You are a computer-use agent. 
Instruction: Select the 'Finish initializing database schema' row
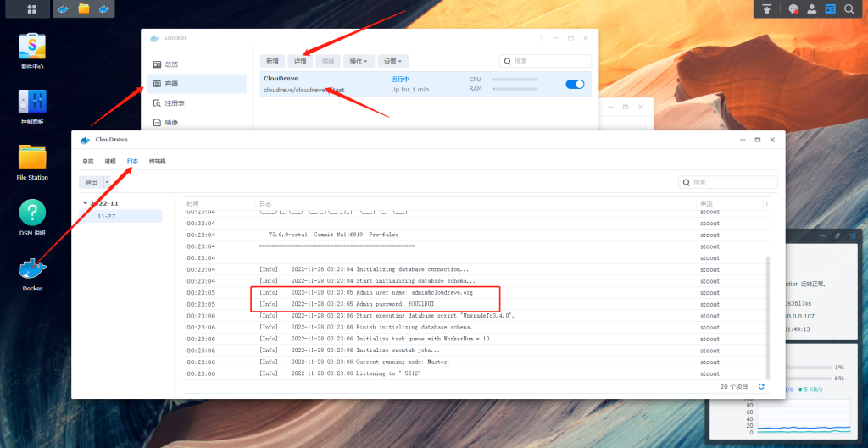[x=474, y=328]
